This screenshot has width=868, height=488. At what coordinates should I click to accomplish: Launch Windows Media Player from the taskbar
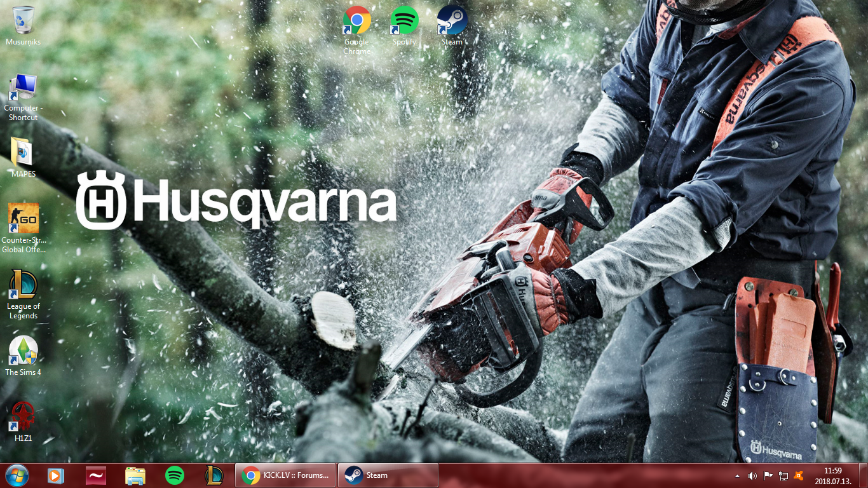[x=56, y=475]
